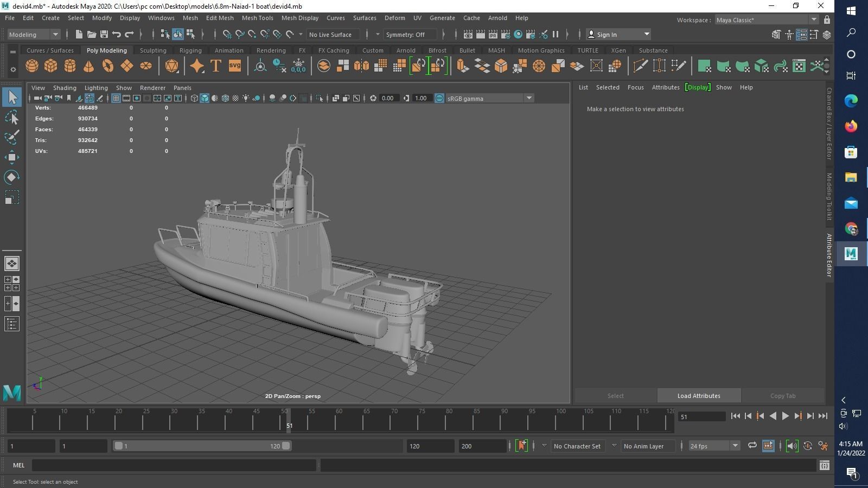Image resolution: width=868 pixels, height=488 pixels.
Task: Click the Multi-Cut knife tool icon
Action: tap(640, 66)
